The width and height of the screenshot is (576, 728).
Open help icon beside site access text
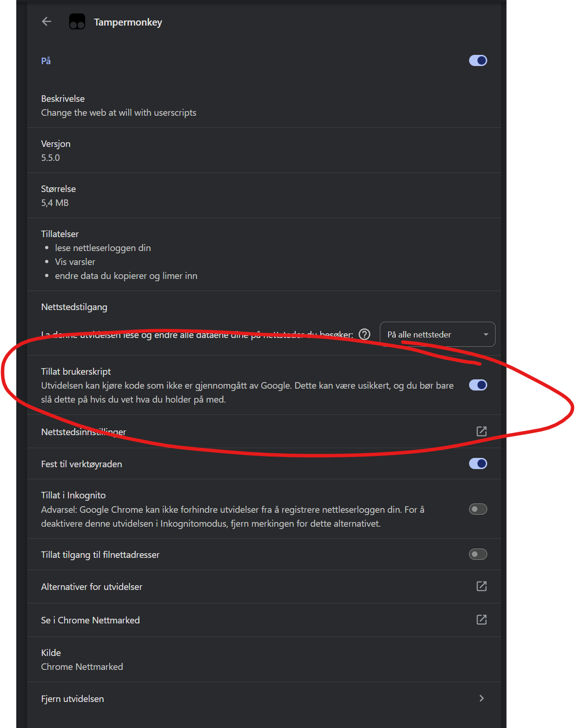click(365, 334)
